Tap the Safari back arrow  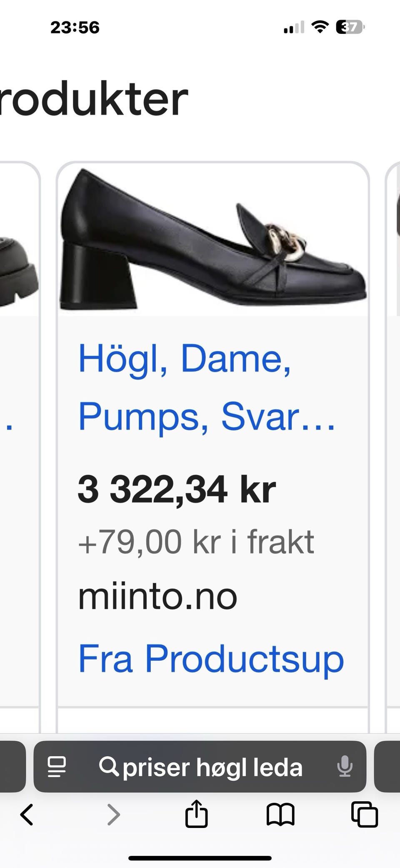point(27,815)
